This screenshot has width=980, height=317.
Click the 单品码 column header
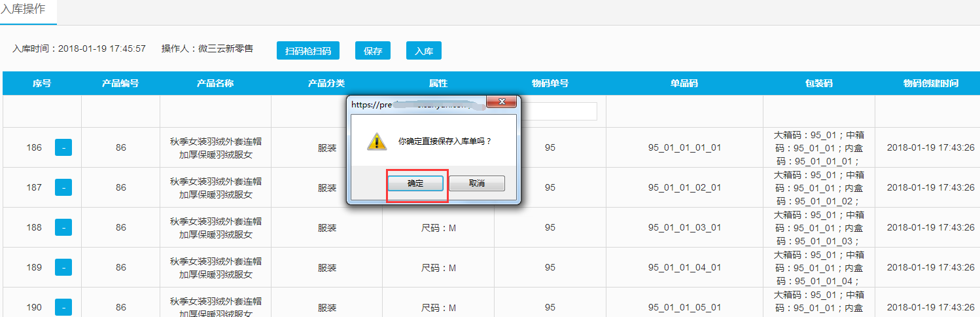tap(684, 83)
